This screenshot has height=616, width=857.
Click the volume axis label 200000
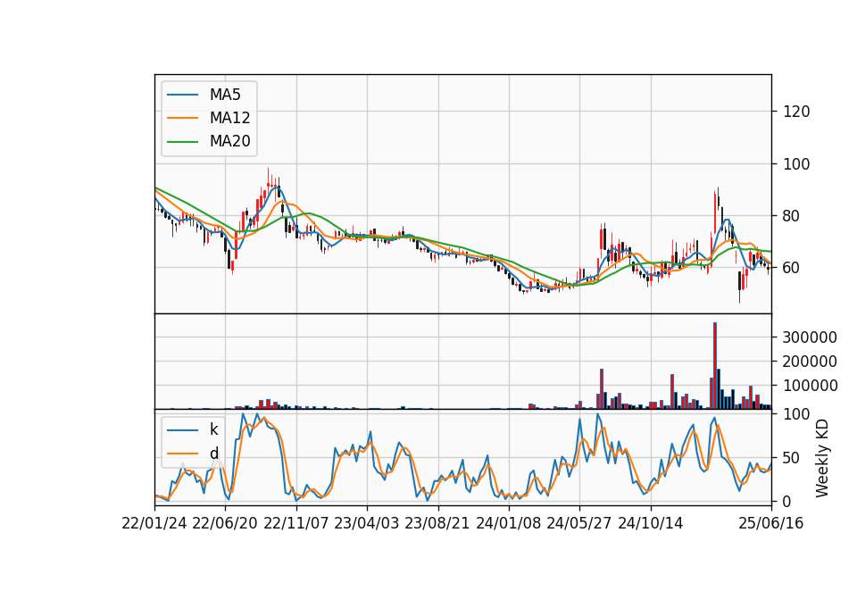(x=810, y=362)
